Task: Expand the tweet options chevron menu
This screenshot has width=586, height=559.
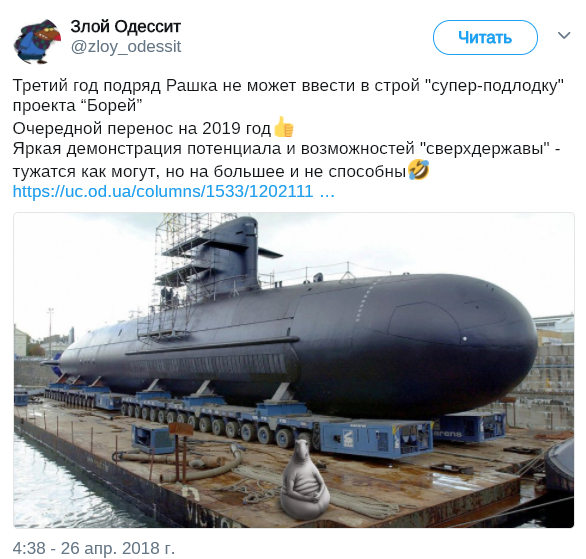Action: (x=564, y=35)
